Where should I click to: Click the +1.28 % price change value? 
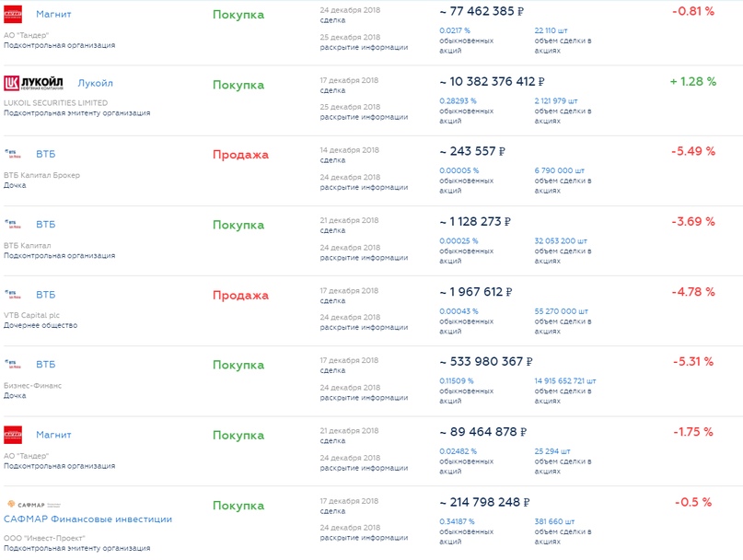pyautogui.click(x=692, y=81)
